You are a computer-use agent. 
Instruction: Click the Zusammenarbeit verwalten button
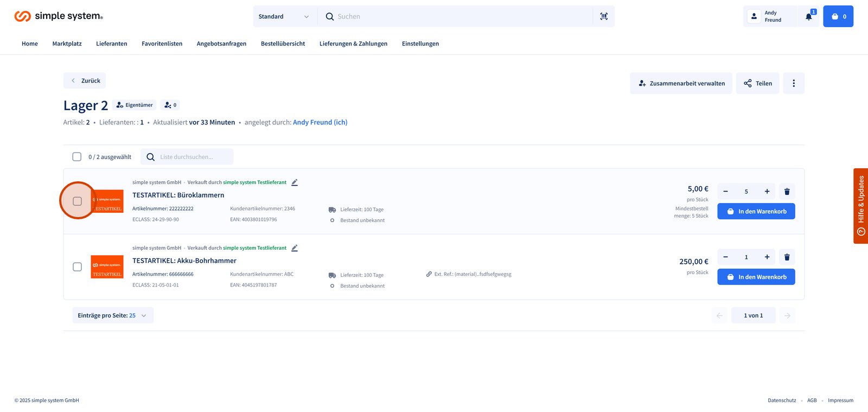(x=681, y=83)
